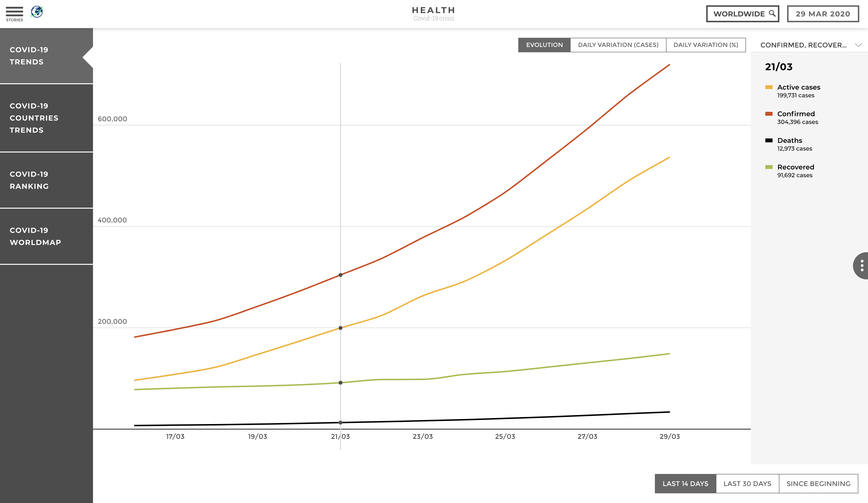The image size is (868, 503).
Task: Switch to Daily Variation (Cases) view
Action: pos(618,45)
